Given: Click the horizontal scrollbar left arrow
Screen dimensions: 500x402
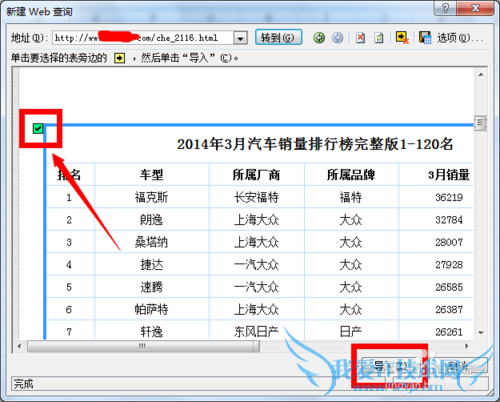Looking at the screenshot, I should [19, 346].
